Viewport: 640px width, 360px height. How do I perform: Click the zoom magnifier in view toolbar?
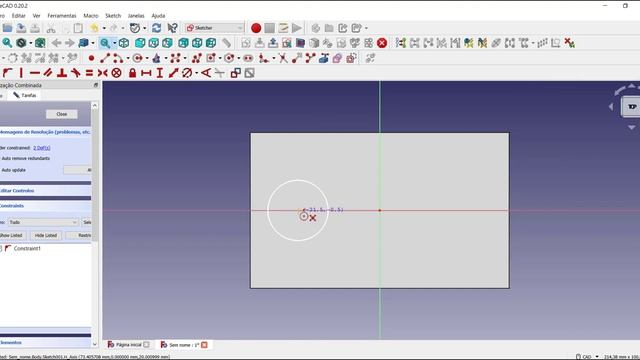coord(105,43)
